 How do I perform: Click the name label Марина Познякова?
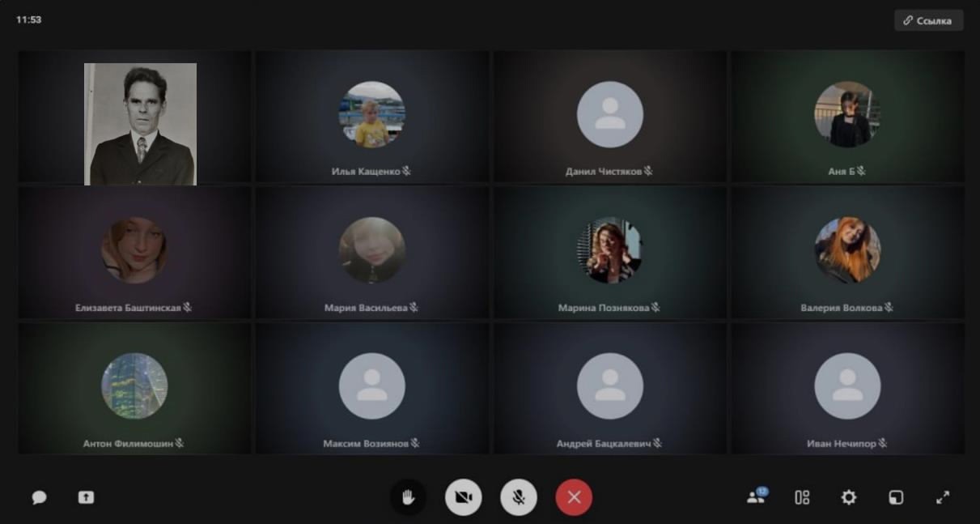pos(604,308)
